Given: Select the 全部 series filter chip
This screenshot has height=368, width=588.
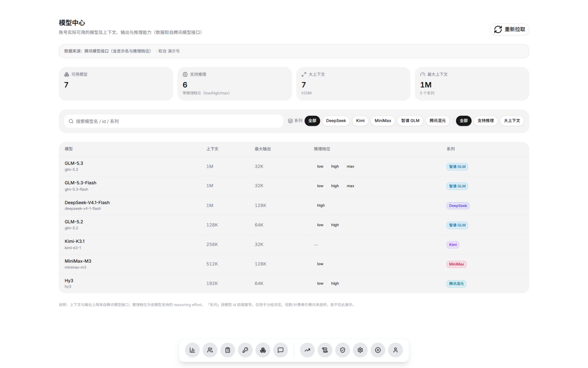Looking at the screenshot, I should coord(312,121).
